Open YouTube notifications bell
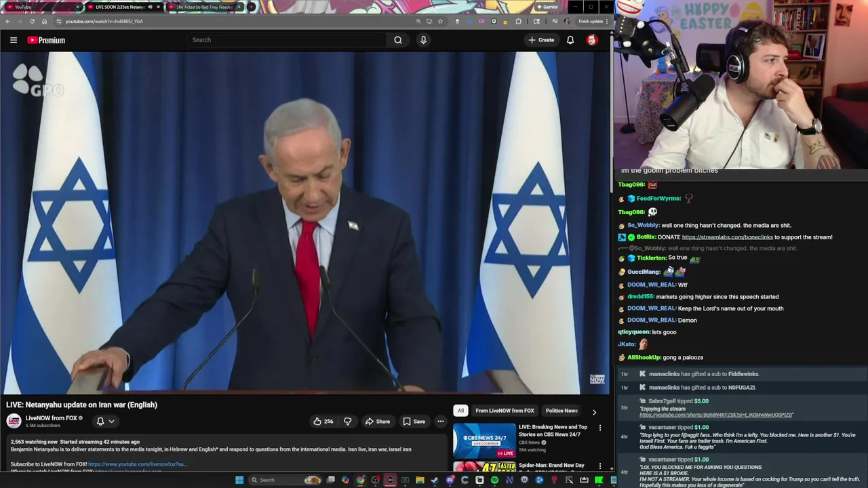 570,40
